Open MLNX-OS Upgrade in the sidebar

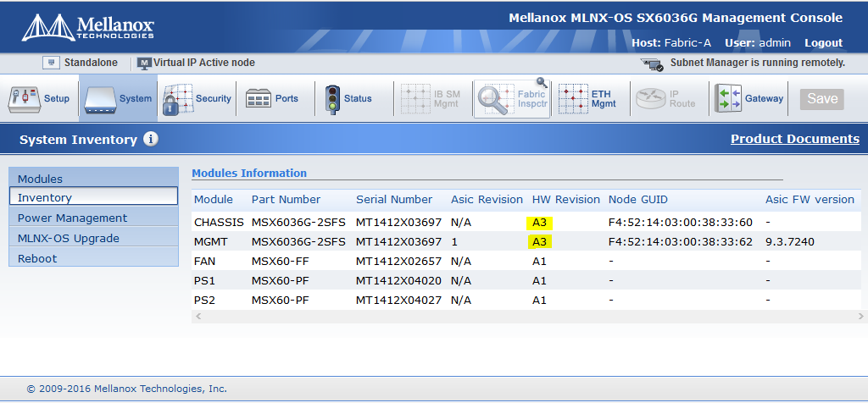tap(93, 238)
